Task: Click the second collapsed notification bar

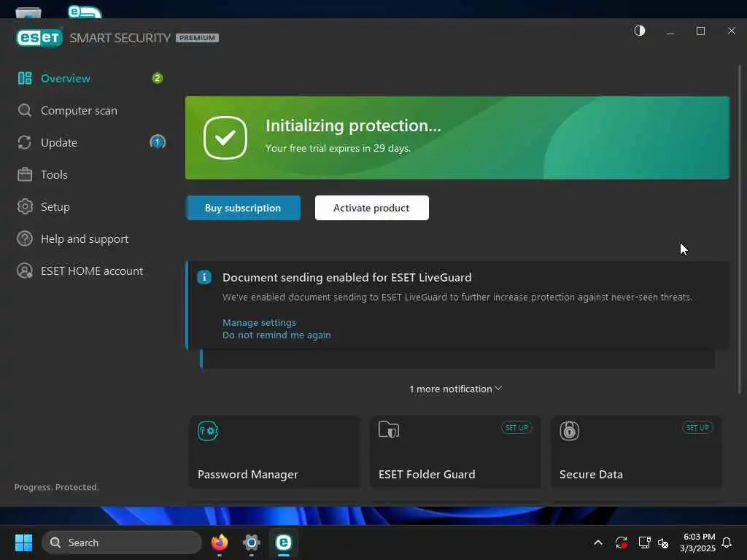Action: pos(457,359)
